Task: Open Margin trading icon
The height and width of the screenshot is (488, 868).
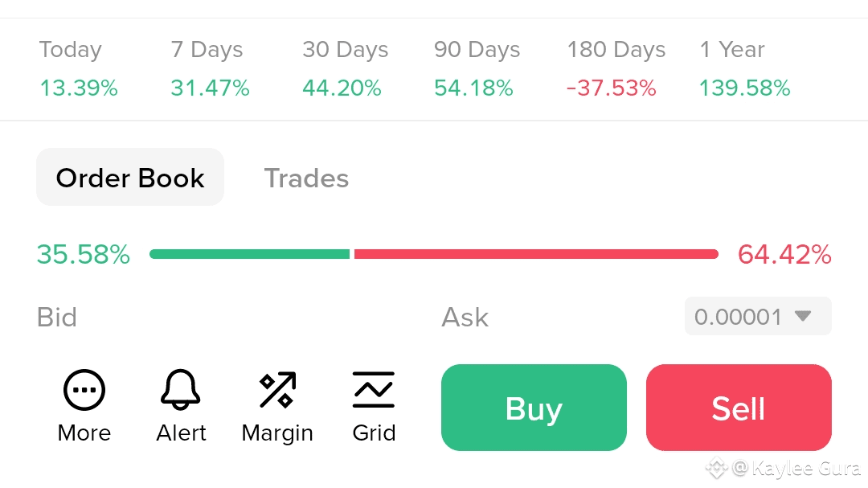Action: coord(277,392)
